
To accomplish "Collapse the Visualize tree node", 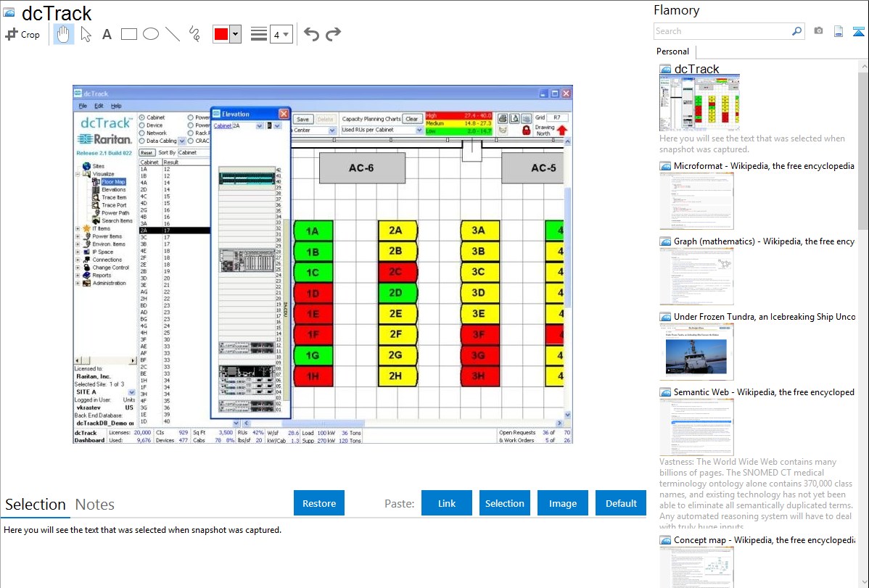I will [78, 174].
